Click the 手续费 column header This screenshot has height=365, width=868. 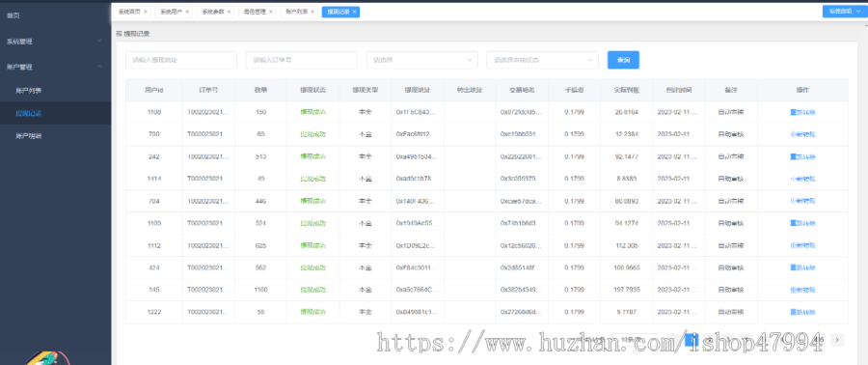pos(574,90)
